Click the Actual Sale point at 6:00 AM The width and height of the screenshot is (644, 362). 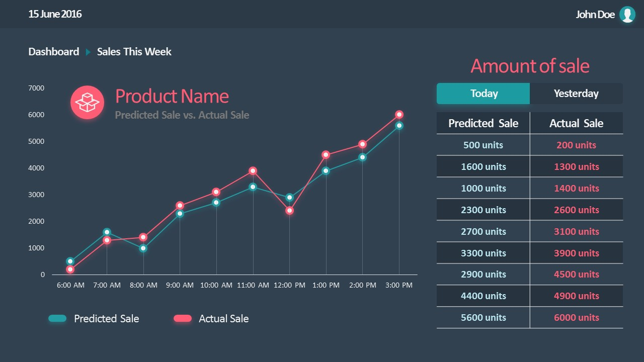click(x=70, y=269)
